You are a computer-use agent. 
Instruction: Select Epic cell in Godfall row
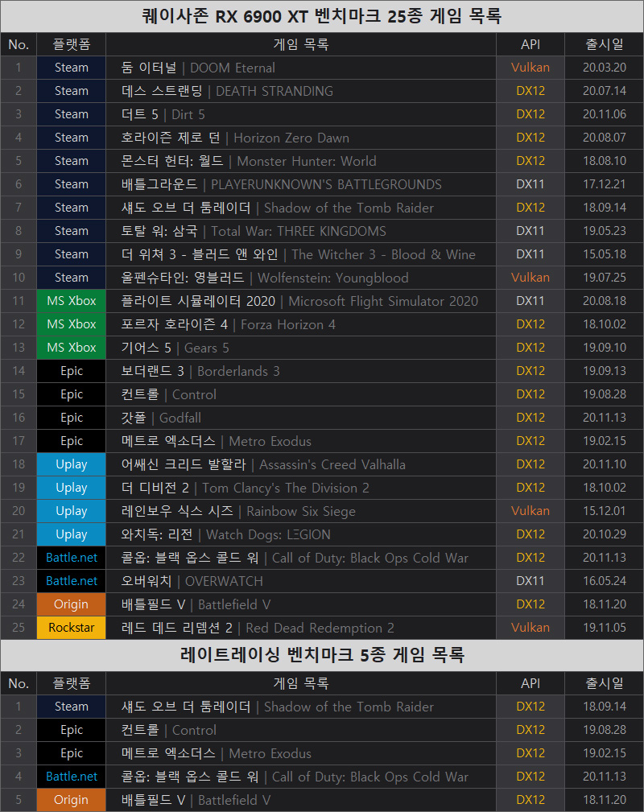72,418
